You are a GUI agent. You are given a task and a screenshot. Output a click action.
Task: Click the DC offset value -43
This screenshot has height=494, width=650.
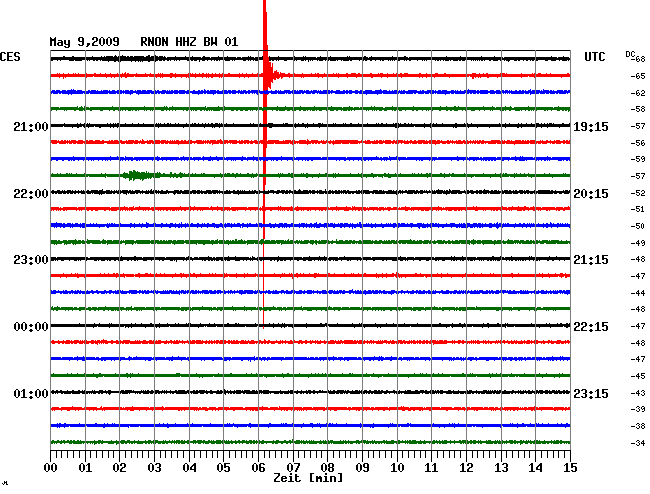pos(638,393)
